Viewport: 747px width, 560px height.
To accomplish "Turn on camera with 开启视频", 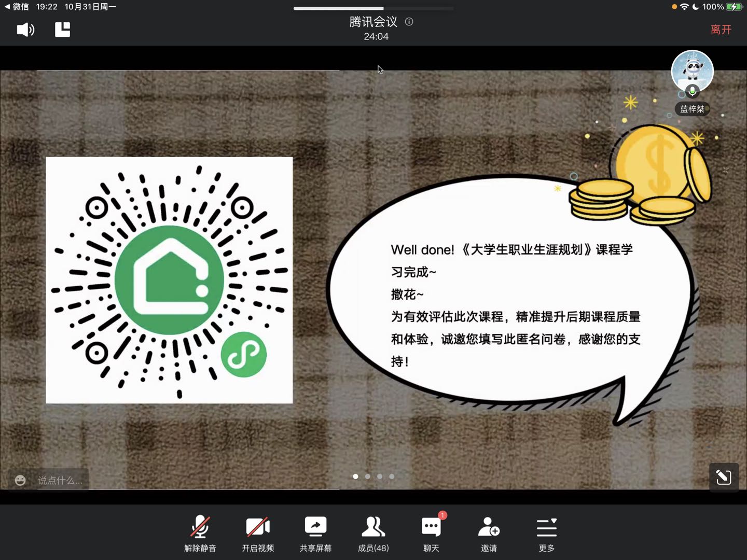I will [258, 534].
